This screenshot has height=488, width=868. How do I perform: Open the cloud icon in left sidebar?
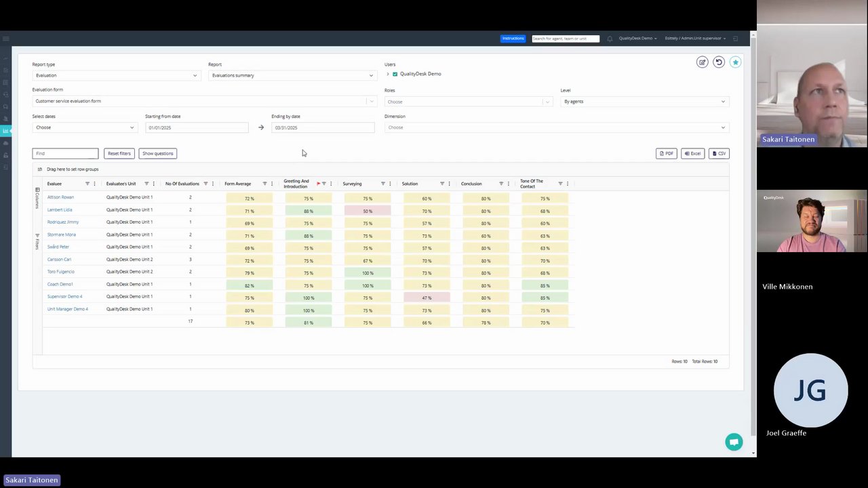click(x=5, y=143)
